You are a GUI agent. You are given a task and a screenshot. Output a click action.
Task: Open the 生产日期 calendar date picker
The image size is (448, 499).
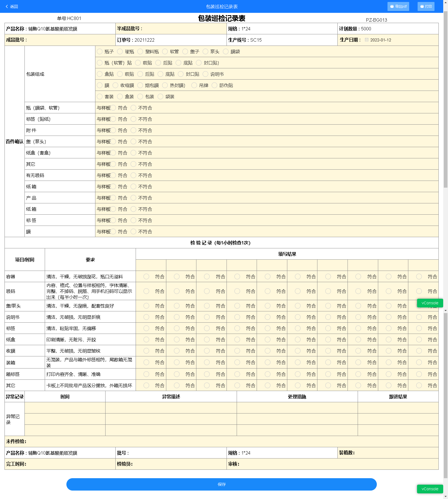pyautogui.click(x=367, y=40)
